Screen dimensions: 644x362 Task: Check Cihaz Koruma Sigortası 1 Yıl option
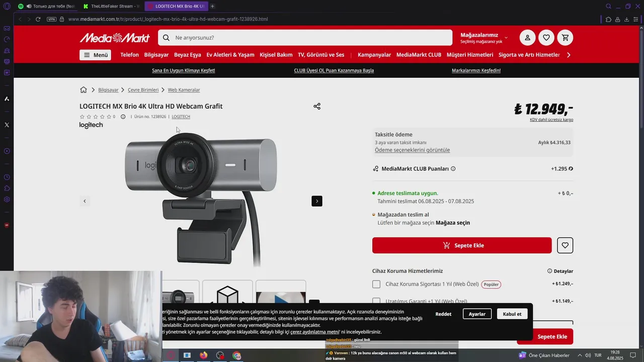coord(376,284)
